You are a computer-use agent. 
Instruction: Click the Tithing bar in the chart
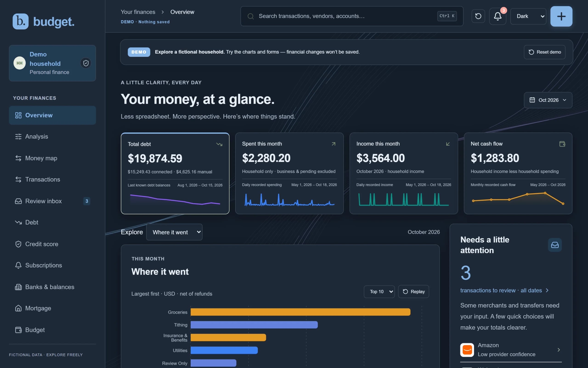click(x=254, y=325)
